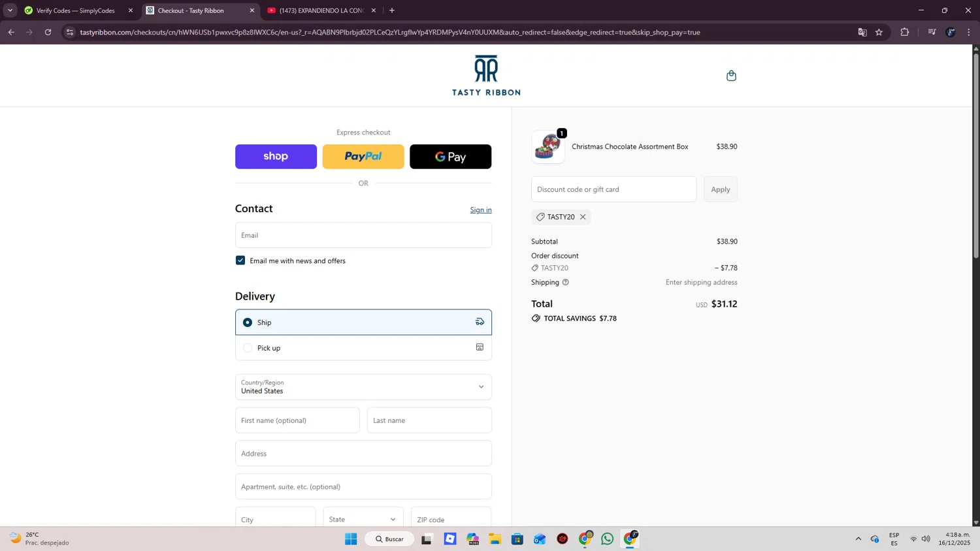Open Microsoft Store from taskbar
Viewport: 980px width, 551px height.
coord(517,539)
